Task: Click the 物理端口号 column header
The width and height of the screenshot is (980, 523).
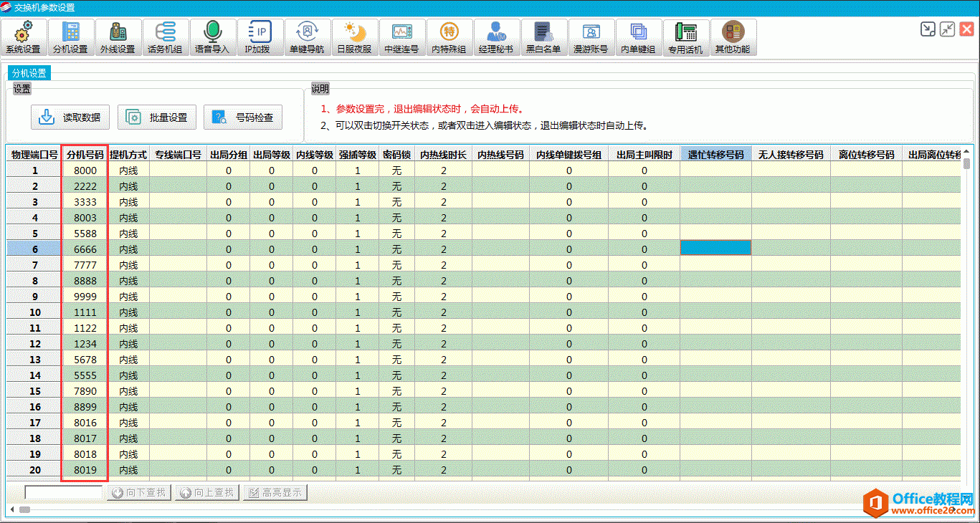Action: coord(34,154)
